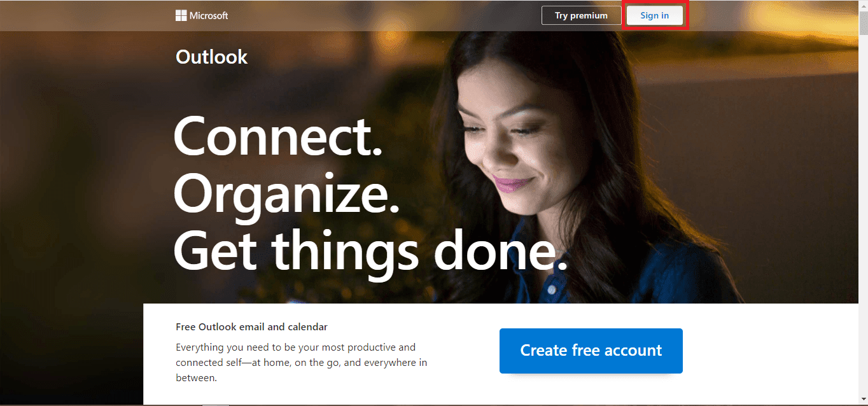Open the Try premium button
This screenshot has width=868, height=406.
point(581,15)
